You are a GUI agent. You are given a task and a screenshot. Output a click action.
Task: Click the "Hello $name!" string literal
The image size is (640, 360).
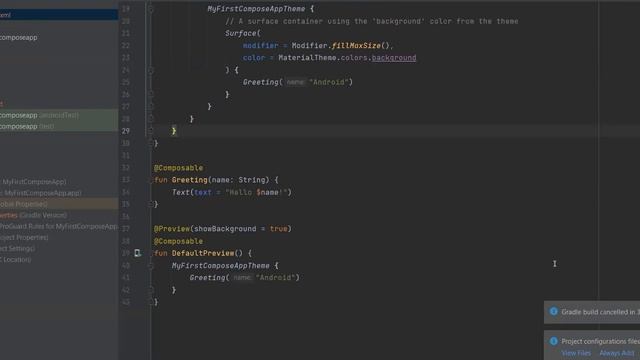point(256,192)
